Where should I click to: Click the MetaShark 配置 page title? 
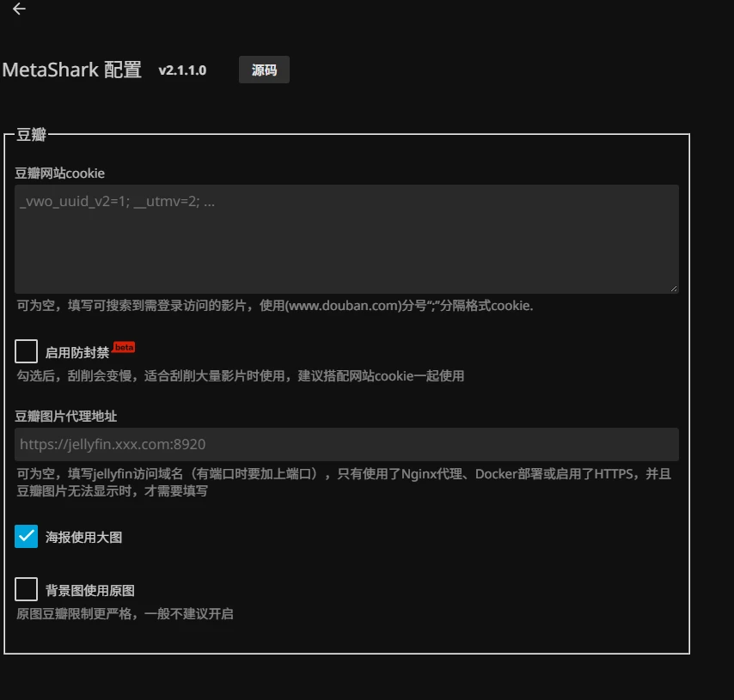pos(71,70)
